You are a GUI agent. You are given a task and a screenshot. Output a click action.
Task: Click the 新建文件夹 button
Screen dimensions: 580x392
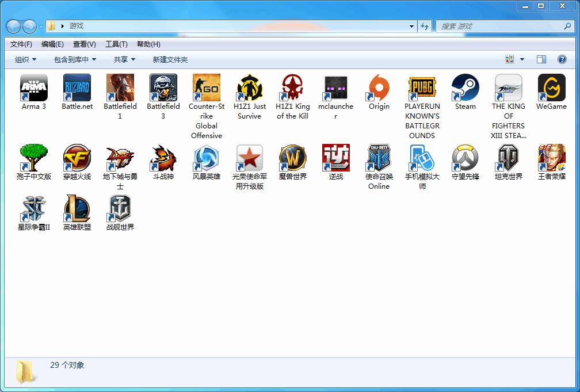pos(170,59)
